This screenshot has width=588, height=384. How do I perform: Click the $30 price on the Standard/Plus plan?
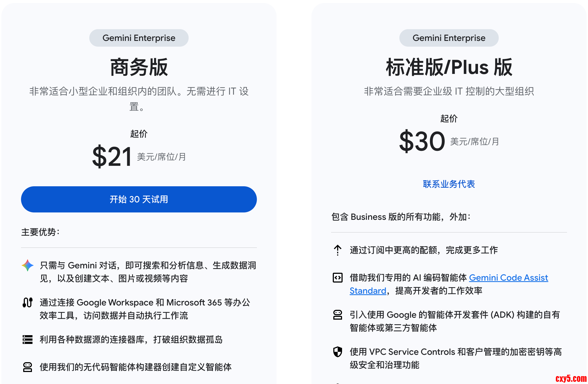[422, 141]
